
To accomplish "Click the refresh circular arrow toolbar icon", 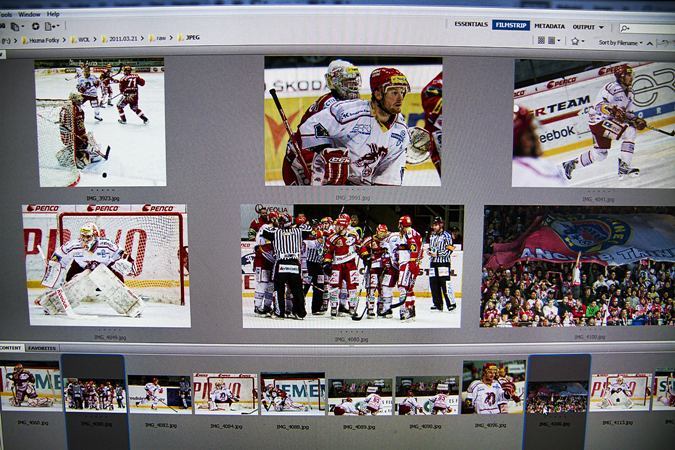I will (35, 26).
